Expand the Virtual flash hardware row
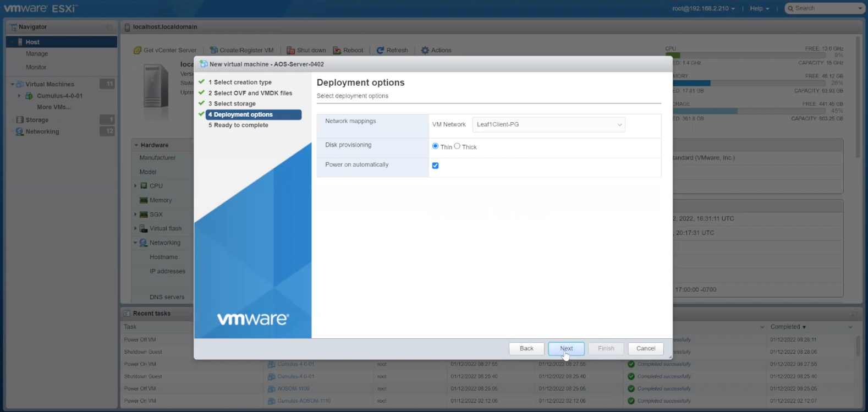 pos(135,228)
